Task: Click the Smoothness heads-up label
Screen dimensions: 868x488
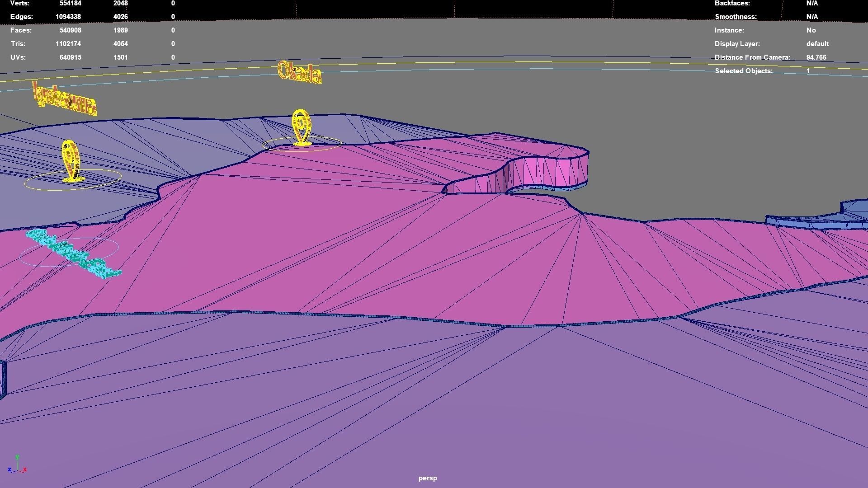Action: tap(735, 17)
